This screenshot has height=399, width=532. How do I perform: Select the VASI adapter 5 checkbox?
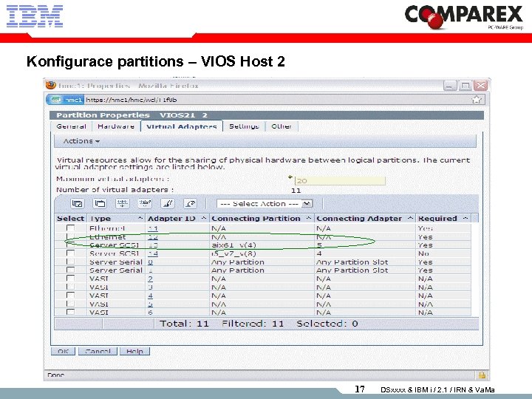coord(71,304)
